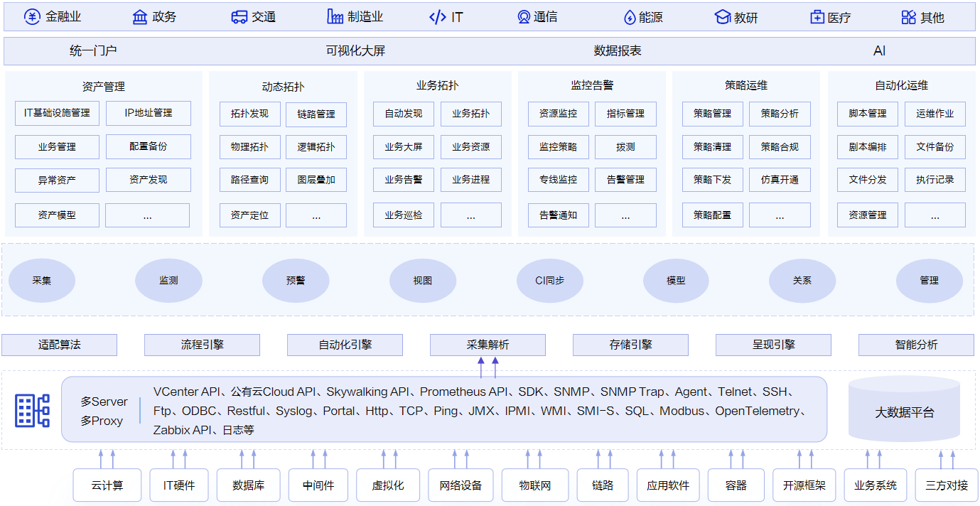
Task: Open the 数据报表 section
Action: (x=618, y=51)
